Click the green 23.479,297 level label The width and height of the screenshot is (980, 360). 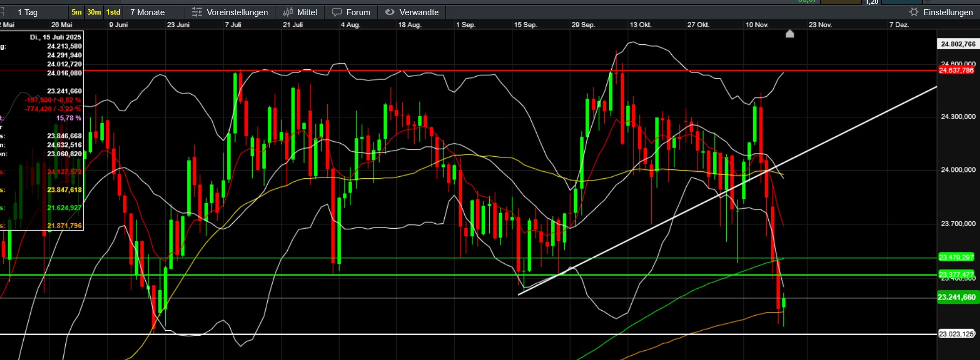(x=956, y=257)
